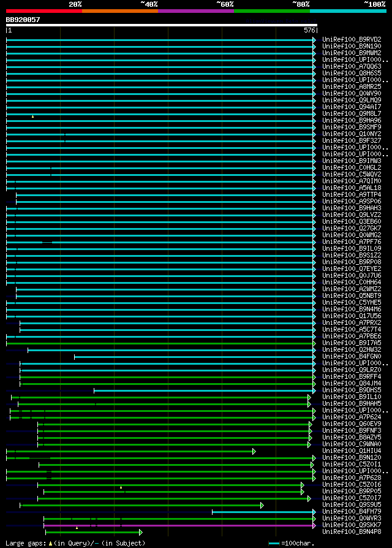Select the UniRef100_Q9LVZ2 label
This screenshot has width=392, height=548.
click(352, 215)
